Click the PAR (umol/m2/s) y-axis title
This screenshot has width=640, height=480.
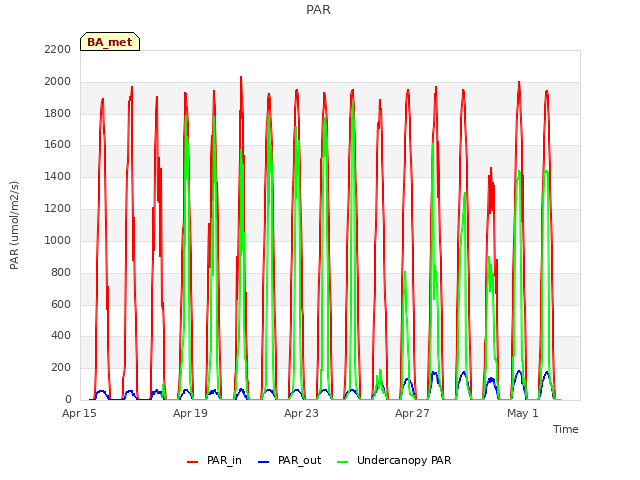14,225
